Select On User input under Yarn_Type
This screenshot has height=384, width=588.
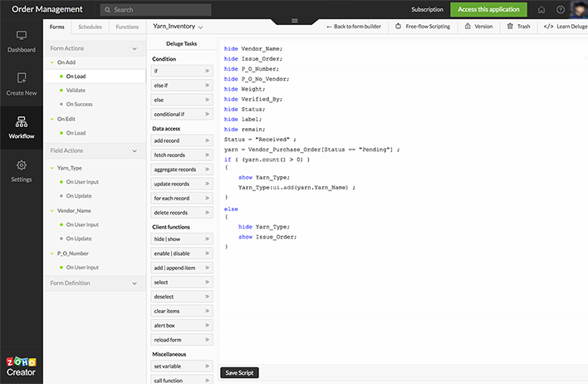82,182
